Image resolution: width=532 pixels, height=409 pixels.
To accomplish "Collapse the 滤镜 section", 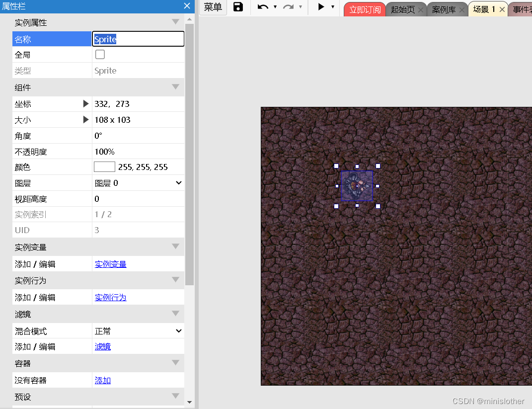I will [x=175, y=313].
